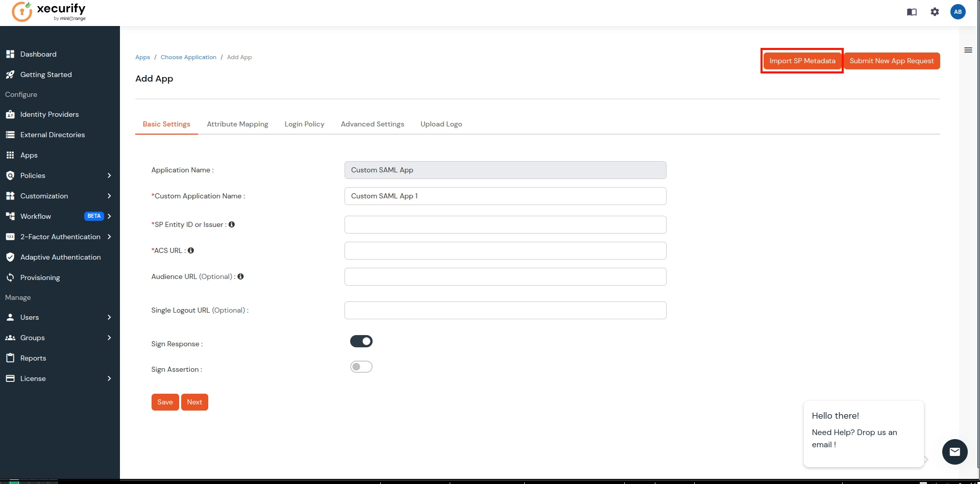Select Getting Started in the sidebar
Viewport: 980px width, 484px height.
pos(45,74)
